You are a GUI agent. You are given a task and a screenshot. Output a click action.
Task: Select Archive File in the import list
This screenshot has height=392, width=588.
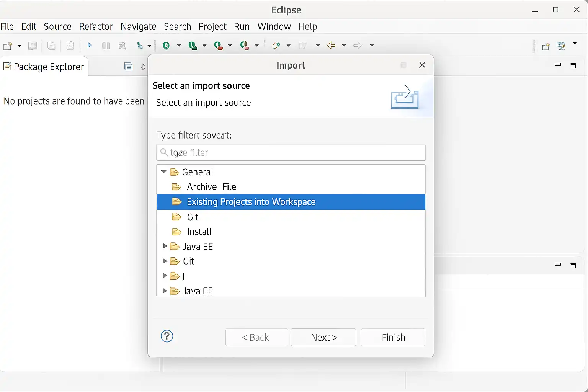pos(291,187)
